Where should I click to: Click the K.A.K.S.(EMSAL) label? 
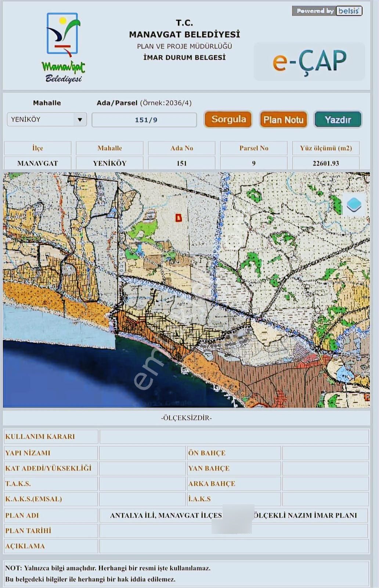click(33, 499)
